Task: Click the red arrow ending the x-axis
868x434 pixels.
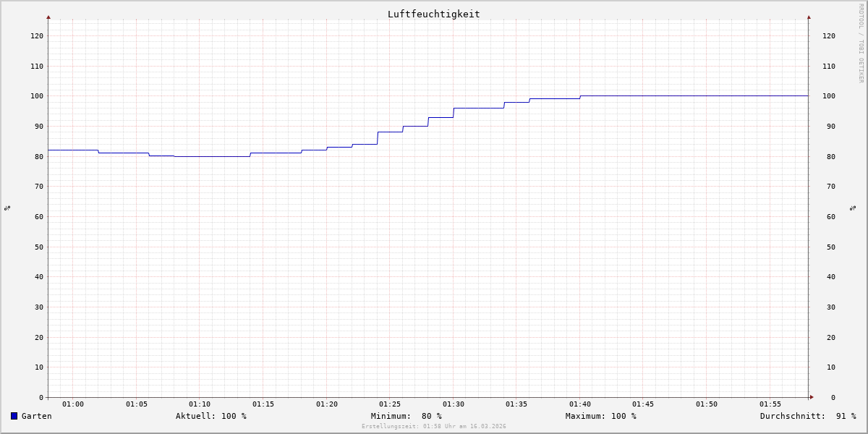Action: point(812,397)
